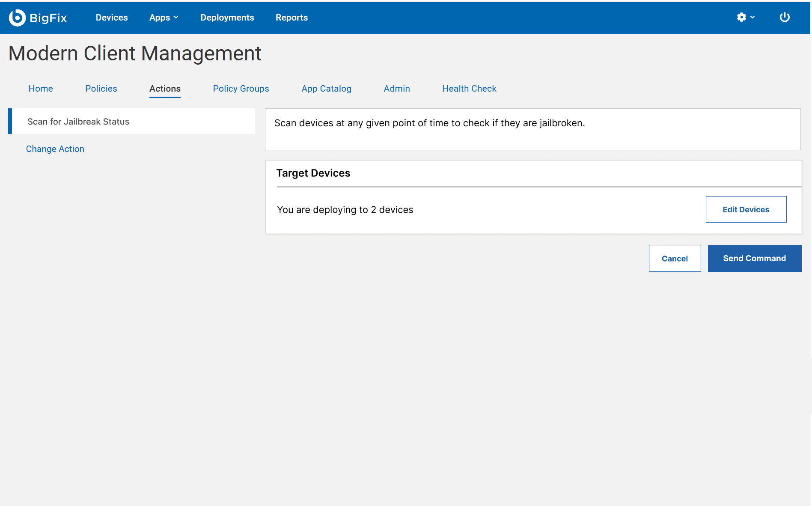The width and height of the screenshot is (812, 506).
Task: Switch to the Admin tab
Action: coord(397,89)
